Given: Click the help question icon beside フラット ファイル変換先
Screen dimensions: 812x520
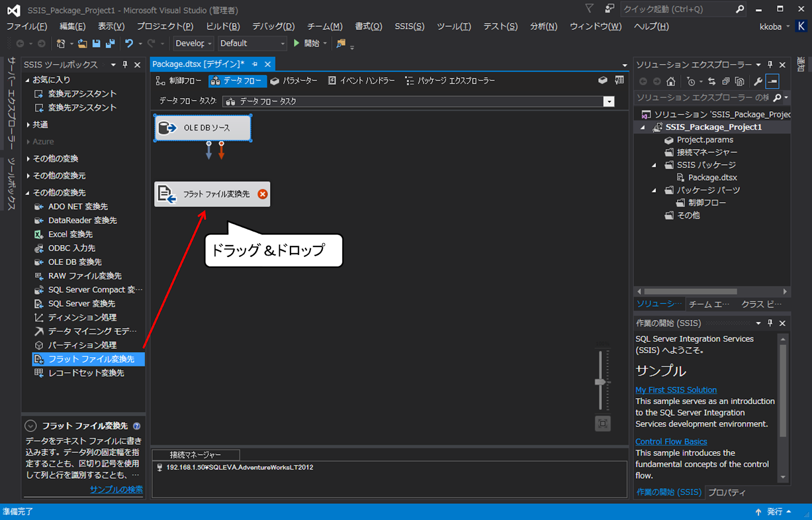Looking at the screenshot, I should [x=137, y=426].
